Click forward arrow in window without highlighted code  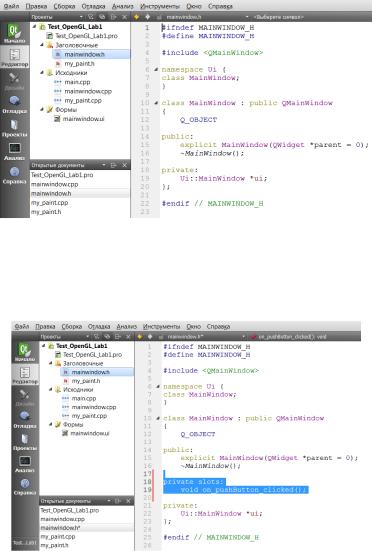tap(148, 17)
